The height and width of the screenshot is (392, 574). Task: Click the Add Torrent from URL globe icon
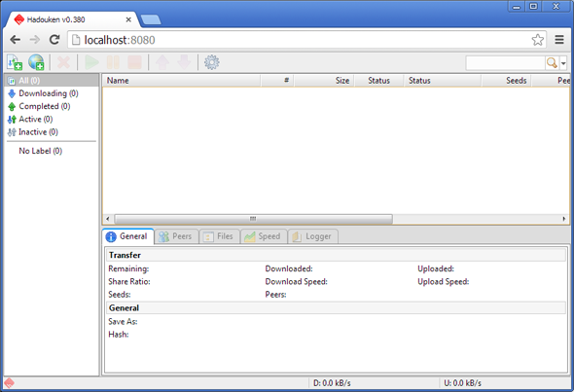[x=36, y=62]
